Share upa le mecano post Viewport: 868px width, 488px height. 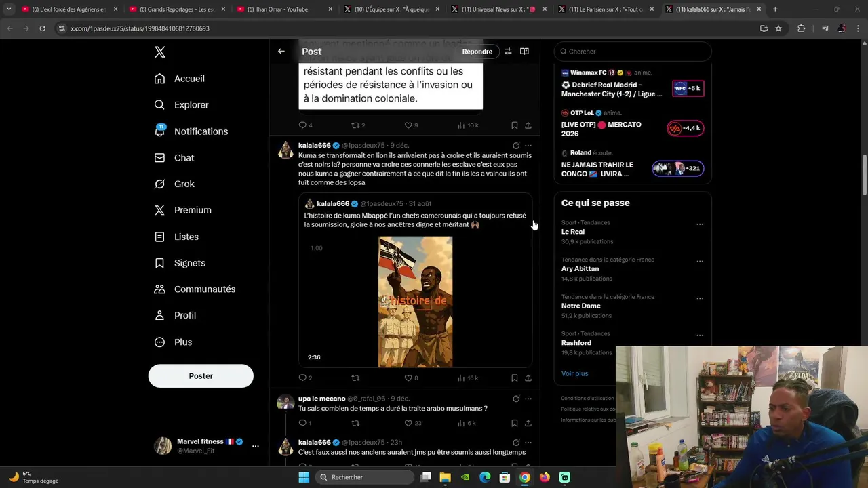(x=528, y=424)
